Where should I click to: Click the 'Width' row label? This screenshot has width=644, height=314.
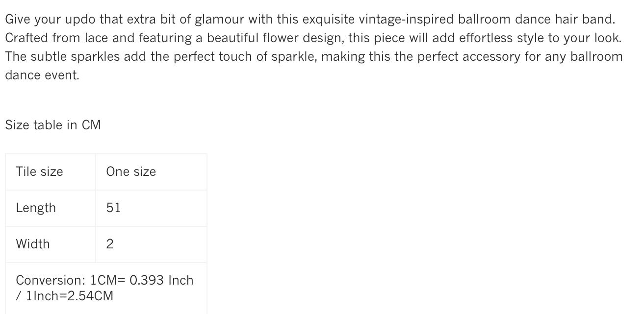33,244
